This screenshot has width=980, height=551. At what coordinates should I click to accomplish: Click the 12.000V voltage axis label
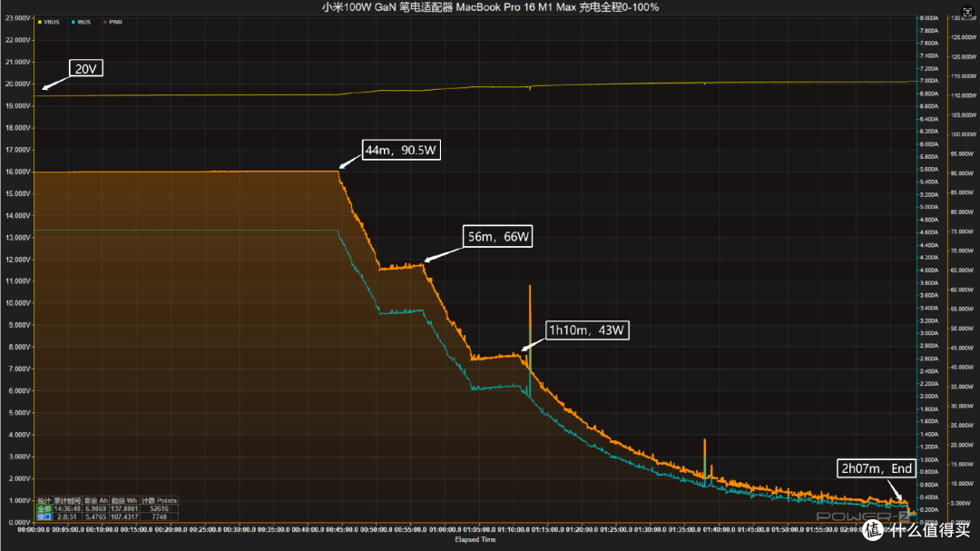point(17,260)
